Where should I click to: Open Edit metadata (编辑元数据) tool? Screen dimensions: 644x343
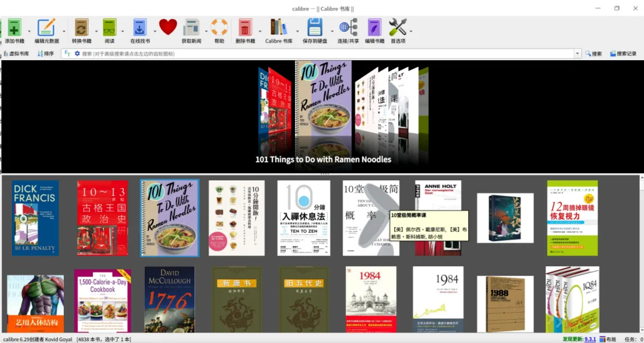click(47, 27)
